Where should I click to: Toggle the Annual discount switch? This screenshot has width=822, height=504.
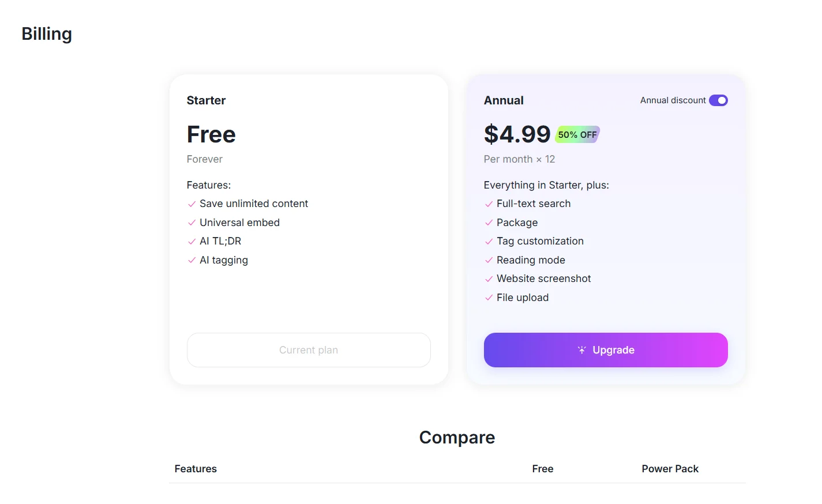pyautogui.click(x=718, y=100)
